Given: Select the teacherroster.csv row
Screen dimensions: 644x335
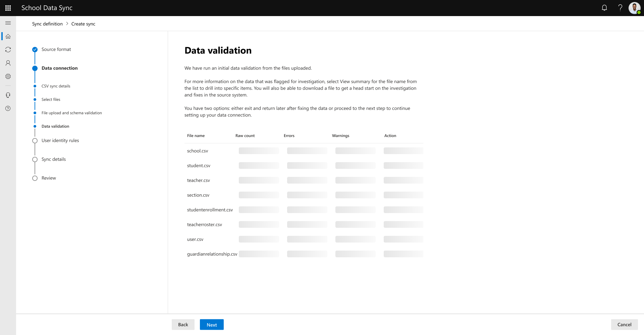Looking at the screenshot, I should (304, 224).
